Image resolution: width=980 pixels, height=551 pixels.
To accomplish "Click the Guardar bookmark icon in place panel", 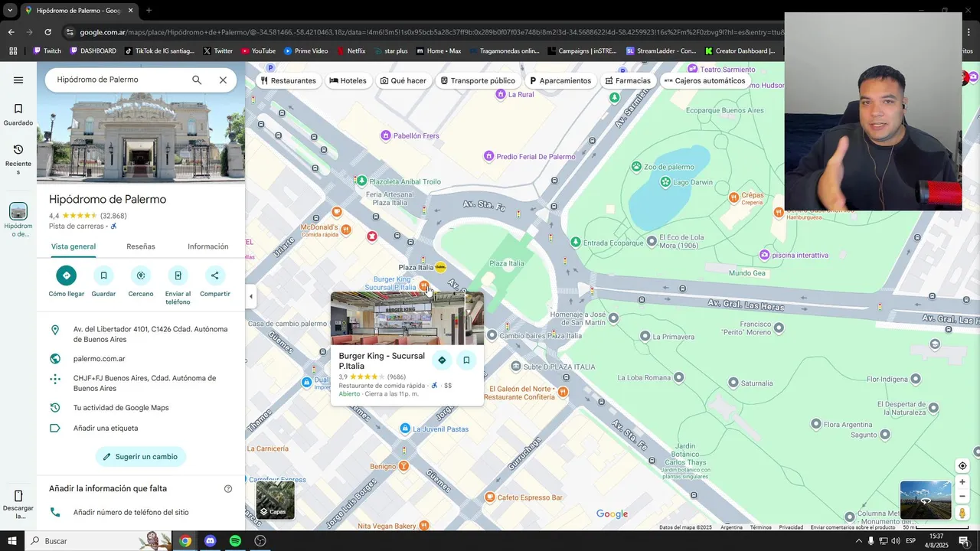I will pyautogui.click(x=103, y=275).
